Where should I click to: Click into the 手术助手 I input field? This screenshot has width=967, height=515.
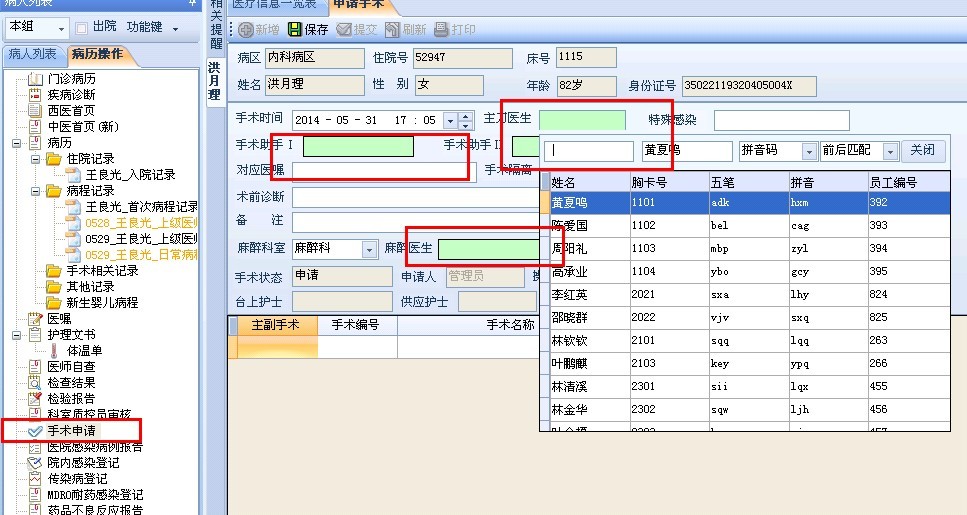(358, 146)
